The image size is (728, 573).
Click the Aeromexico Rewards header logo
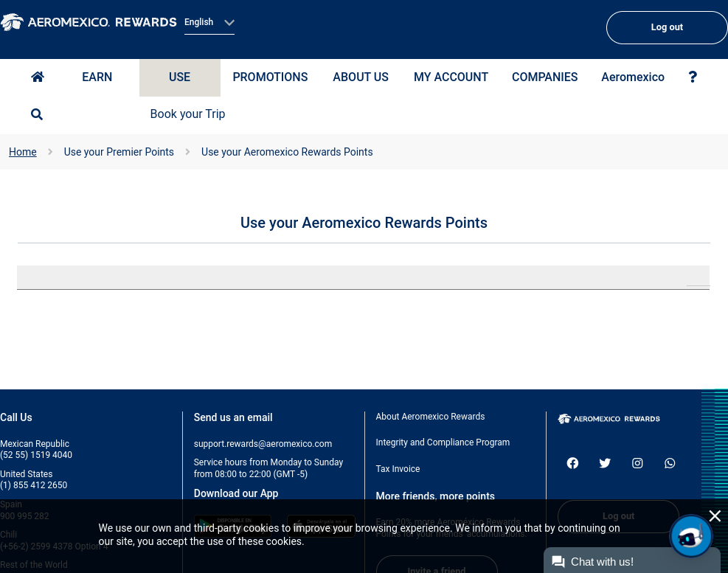pyautogui.click(x=89, y=22)
